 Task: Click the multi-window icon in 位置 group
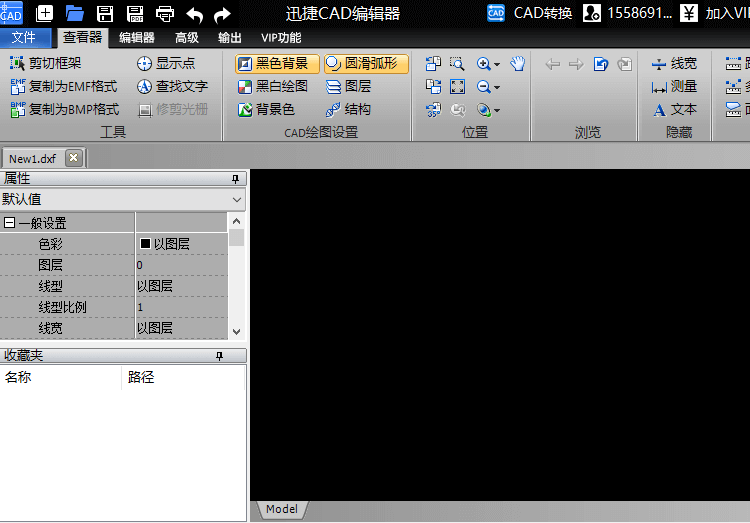pyautogui.click(x=433, y=87)
